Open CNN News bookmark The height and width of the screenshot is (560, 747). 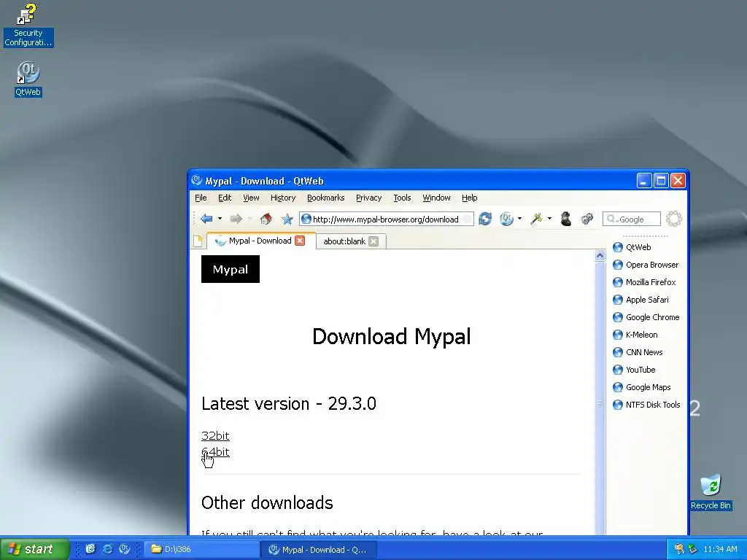point(638,352)
